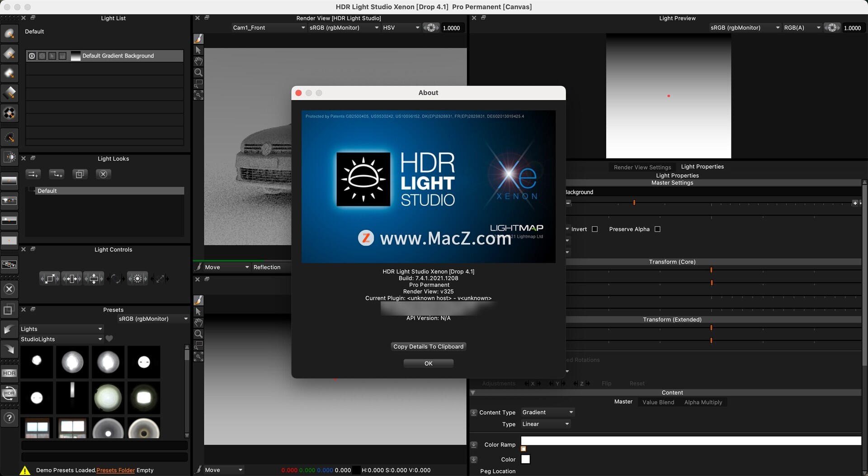Image resolution: width=868 pixels, height=476 pixels.
Task: Click the duplicate light icon in left toolbar
Action: (x=9, y=310)
